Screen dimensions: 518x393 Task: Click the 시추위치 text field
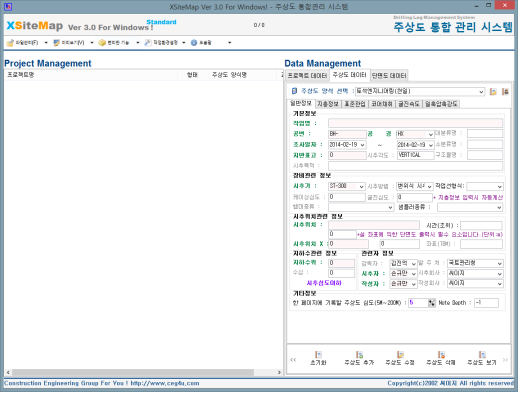374,225
